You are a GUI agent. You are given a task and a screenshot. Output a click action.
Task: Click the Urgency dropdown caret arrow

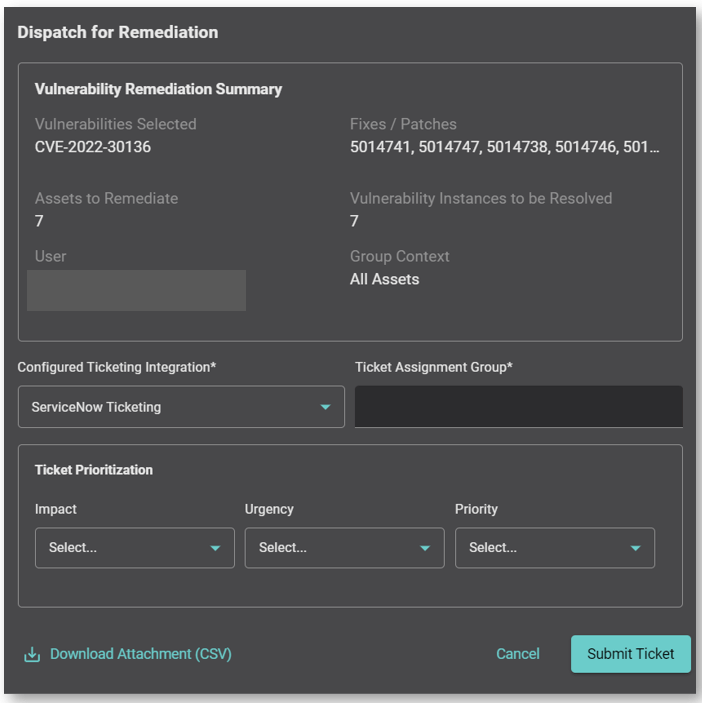(x=425, y=548)
